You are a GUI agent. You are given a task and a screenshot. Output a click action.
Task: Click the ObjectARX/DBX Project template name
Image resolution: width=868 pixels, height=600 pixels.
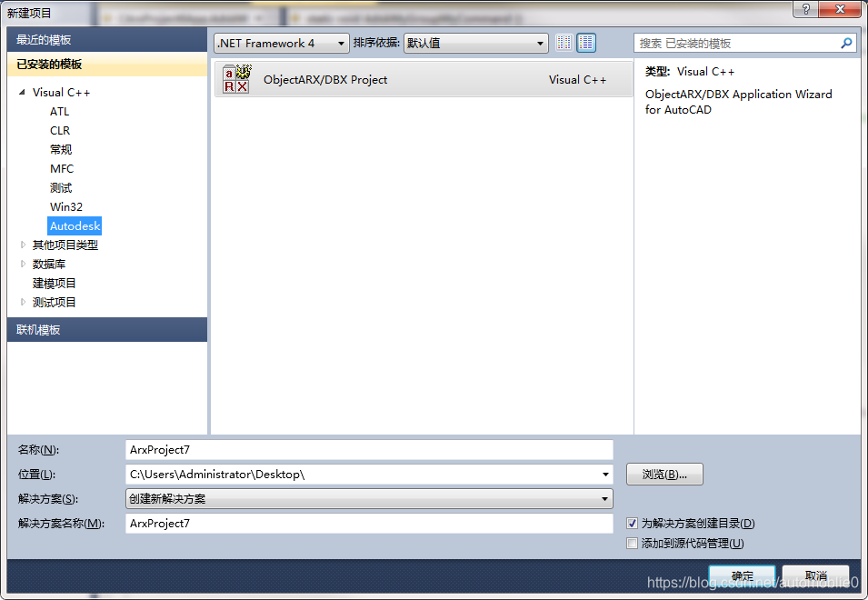tap(325, 80)
